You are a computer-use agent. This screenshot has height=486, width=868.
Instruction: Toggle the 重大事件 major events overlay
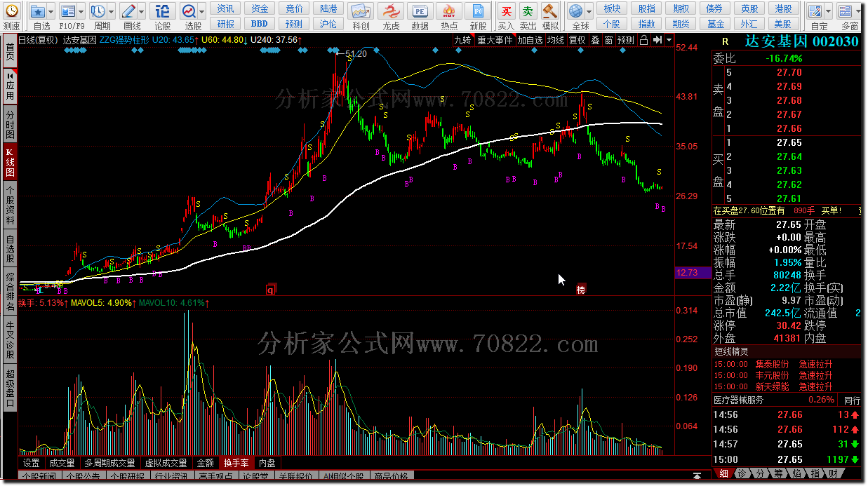tap(495, 40)
